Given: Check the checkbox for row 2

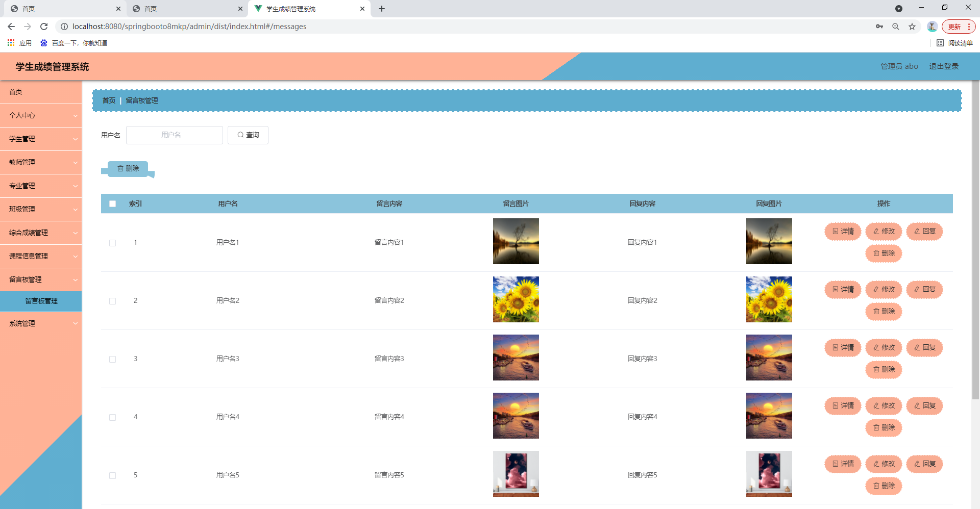Looking at the screenshot, I should point(113,301).
